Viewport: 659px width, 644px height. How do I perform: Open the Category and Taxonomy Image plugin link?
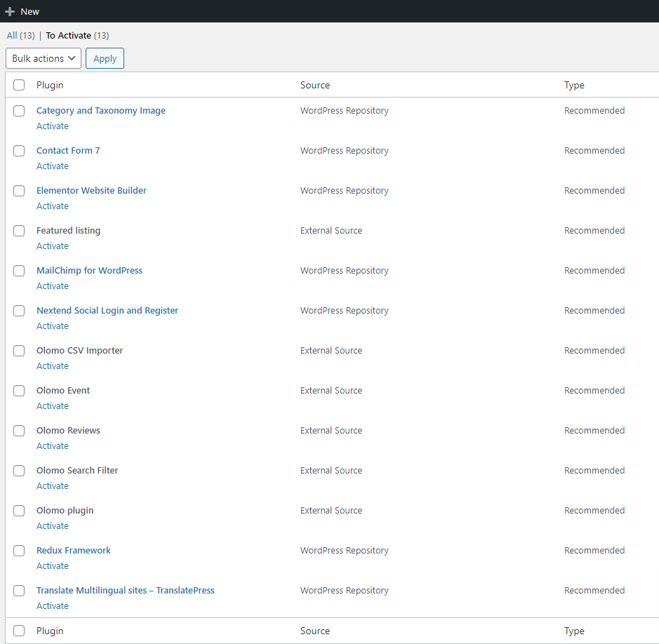[x=100, y=110]
